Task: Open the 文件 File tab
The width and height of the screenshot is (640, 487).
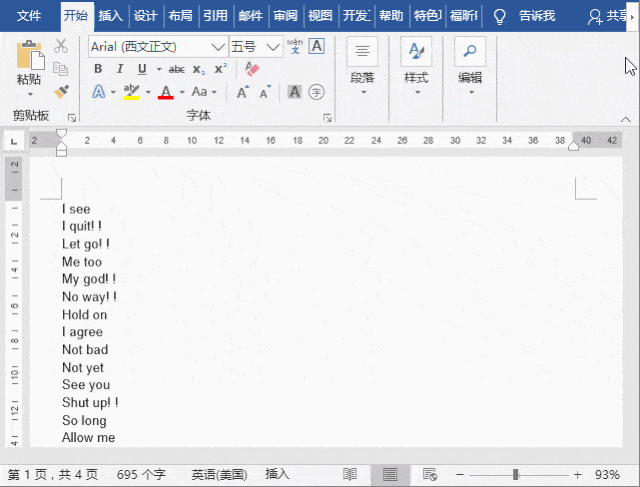Action: coord(29,16)
